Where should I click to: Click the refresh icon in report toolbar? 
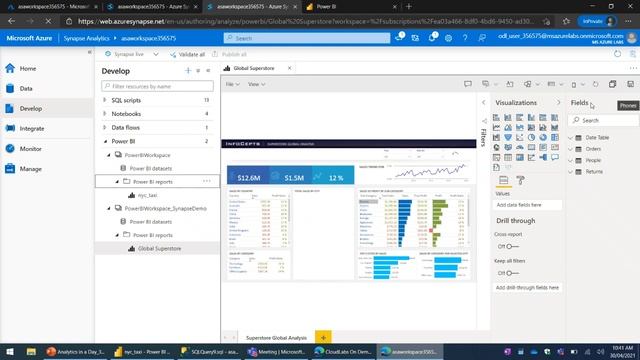[x=596, y=84]
